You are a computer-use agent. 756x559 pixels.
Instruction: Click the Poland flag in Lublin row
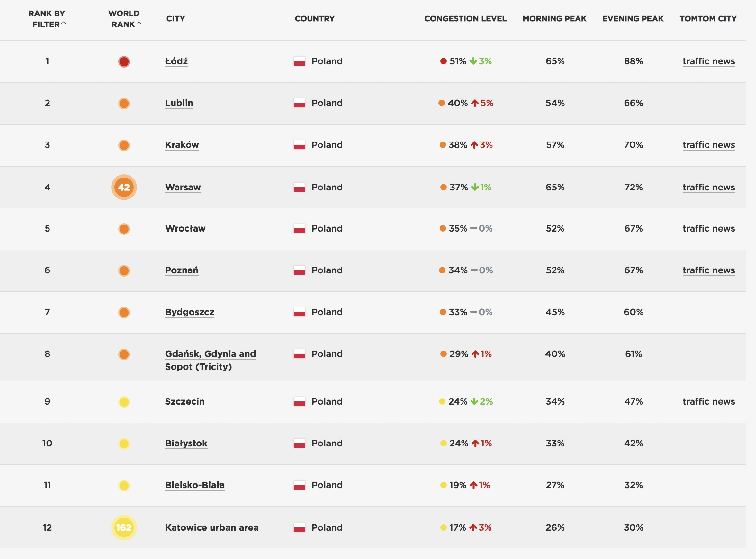[299, 103]
